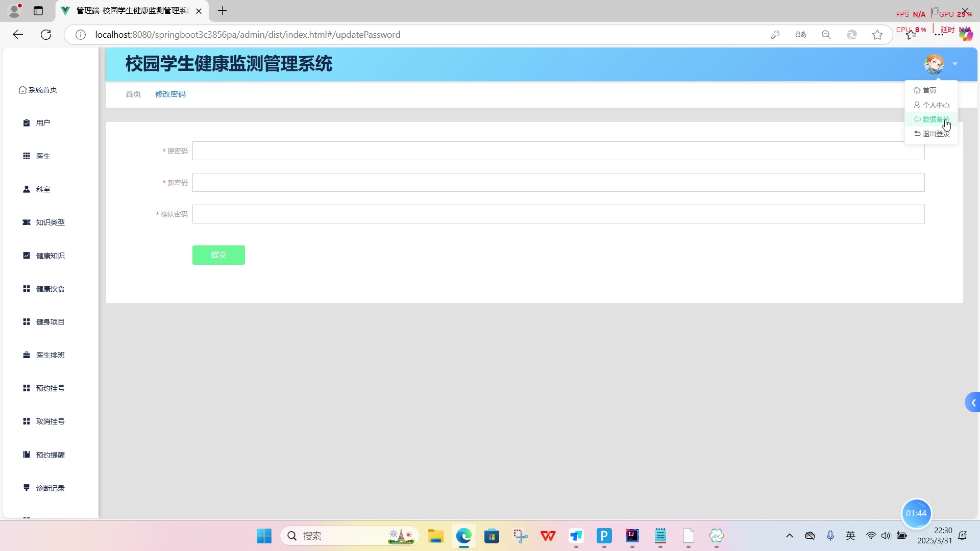Open the 医生 sidebar item

tap(43, 156)
